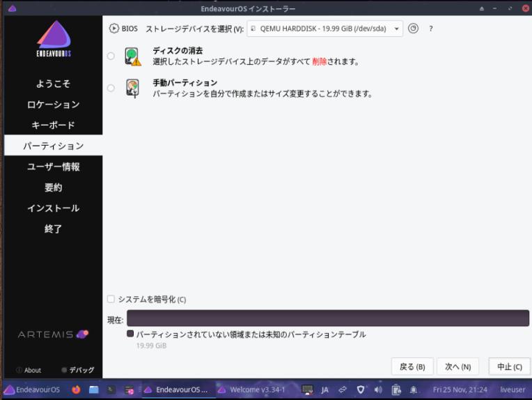Open the storage device QEMU HARDDISK dropdown

(x=324, y=29)
